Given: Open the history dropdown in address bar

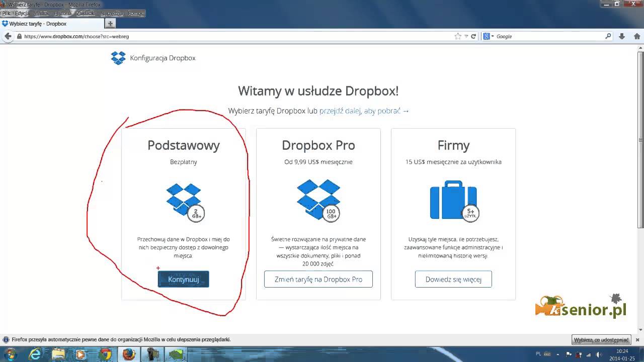Looking at the screenshot, I should (x=466, y=36).
